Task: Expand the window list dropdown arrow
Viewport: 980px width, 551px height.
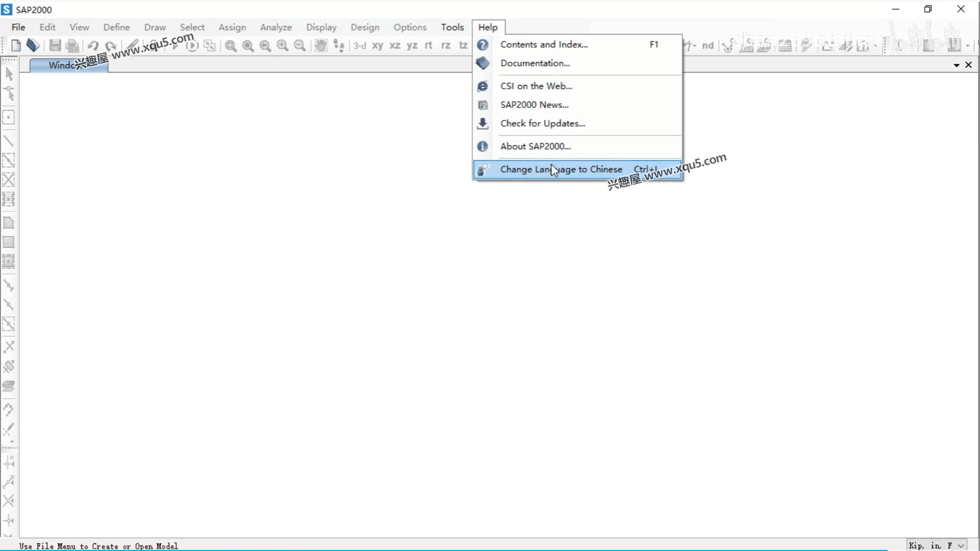Action: pyautogui.click(x=956, y=65)
